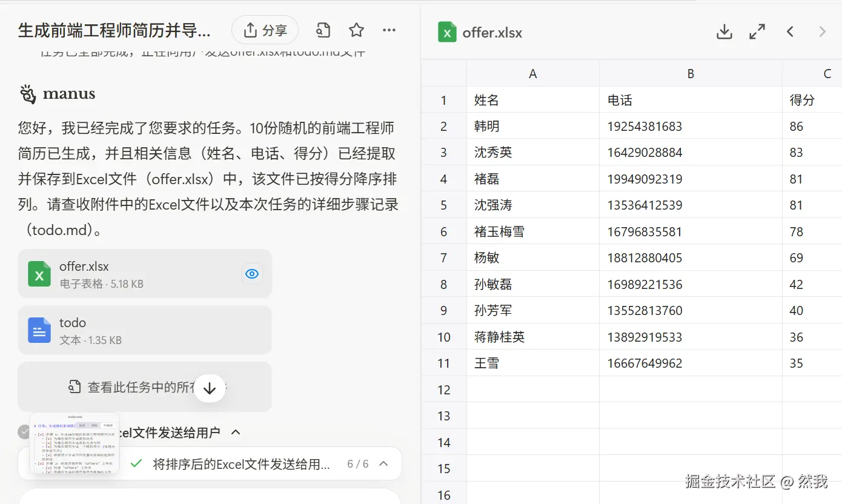Select the cell containing 孙敏磊

(533, 285)
